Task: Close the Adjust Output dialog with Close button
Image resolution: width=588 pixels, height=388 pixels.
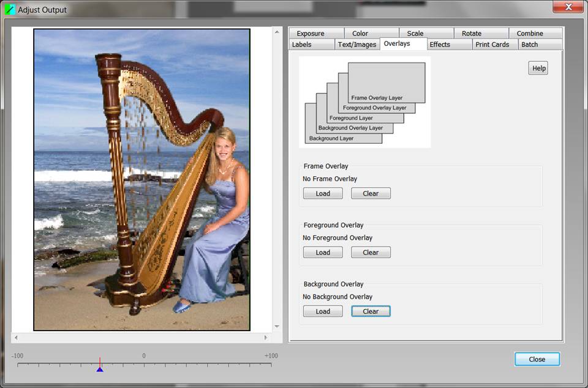Action: click(537, 359)
